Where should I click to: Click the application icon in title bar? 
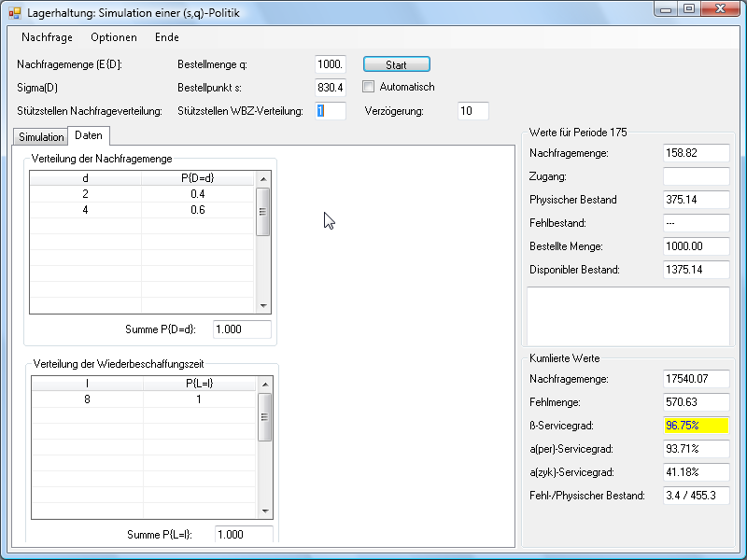(x=14, y=11)
